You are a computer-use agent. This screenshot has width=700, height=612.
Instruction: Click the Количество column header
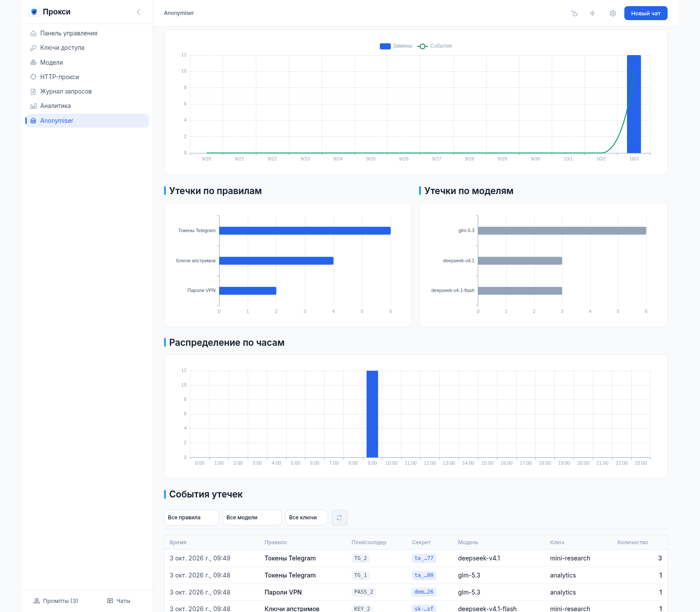pyautogui.click(x=633, y=542)
